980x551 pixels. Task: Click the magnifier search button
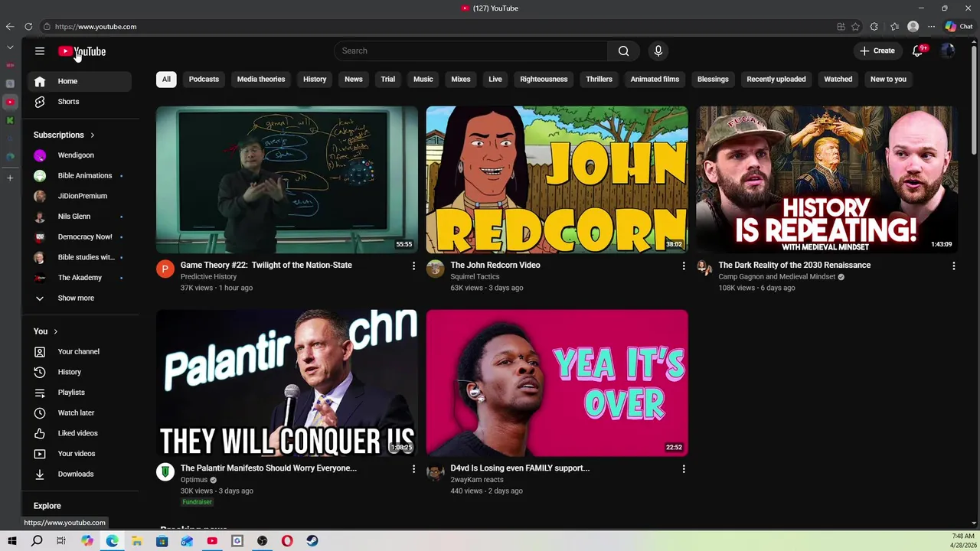coord(623,51)
